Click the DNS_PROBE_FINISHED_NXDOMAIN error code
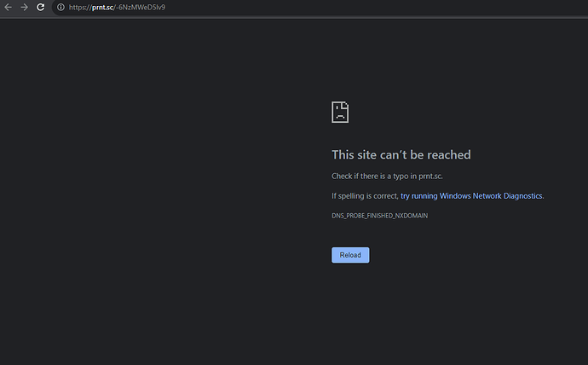This screenshot has width=588, height=365. coord(379,216)
